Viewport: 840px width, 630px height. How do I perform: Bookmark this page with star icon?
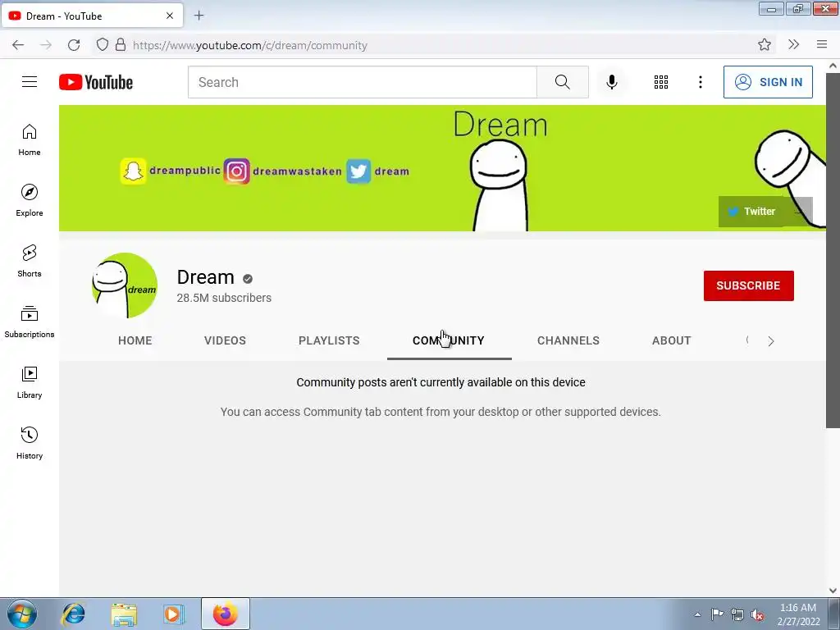(765, 45)
